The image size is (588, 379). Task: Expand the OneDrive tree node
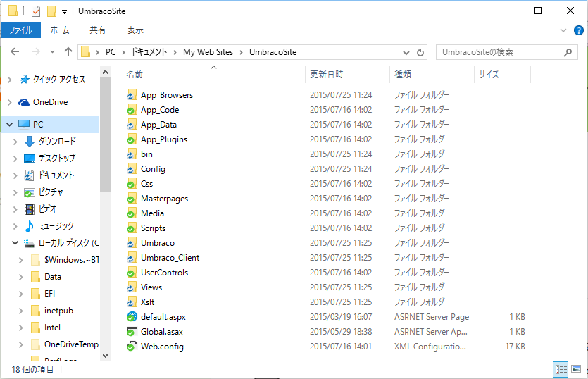click(10, 102)
